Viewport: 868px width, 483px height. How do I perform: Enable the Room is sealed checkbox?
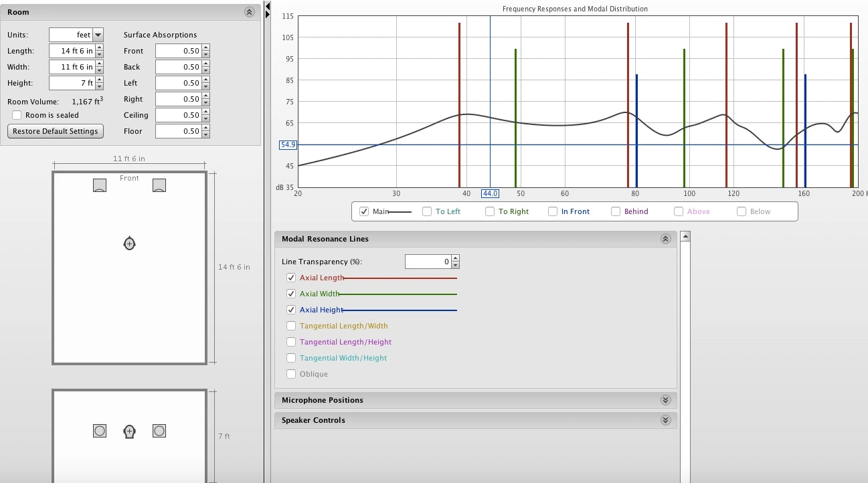17,115
